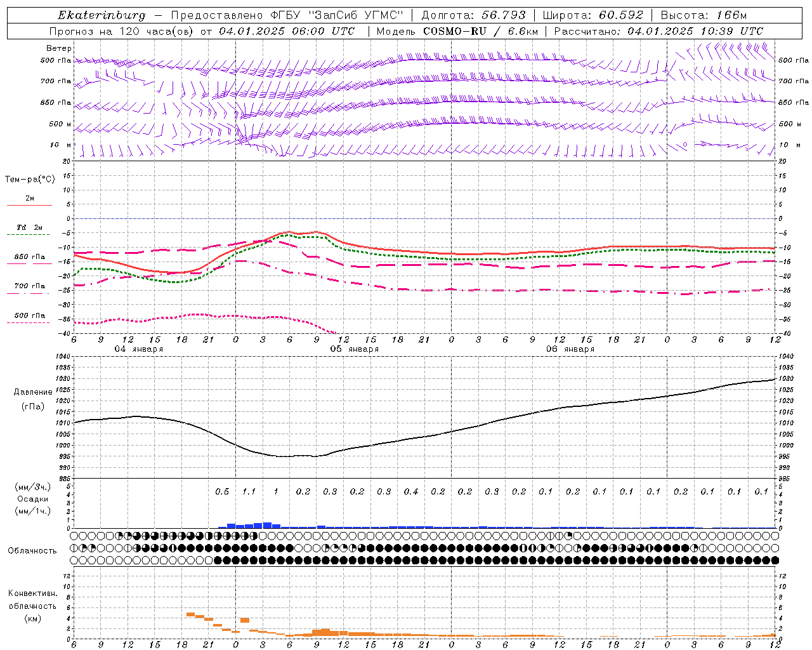The image size is (812, 650).
Task: Click the '(мм/1ч.)' precipitation unit label
Action: [32, 511]
